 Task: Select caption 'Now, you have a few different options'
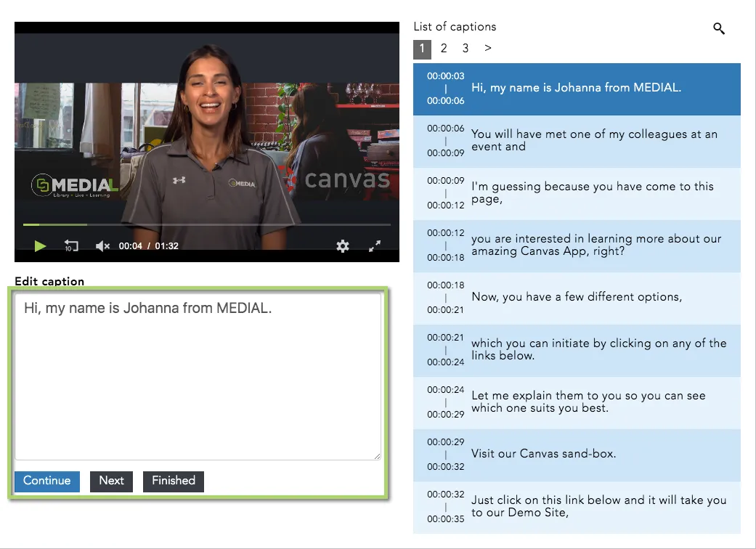[577, 298]
